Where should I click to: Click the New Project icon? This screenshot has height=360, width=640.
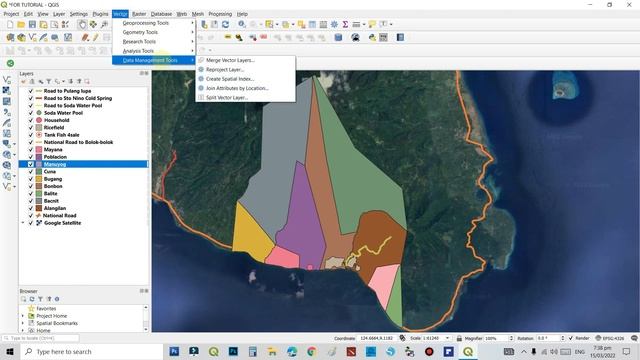pos(10,24)
